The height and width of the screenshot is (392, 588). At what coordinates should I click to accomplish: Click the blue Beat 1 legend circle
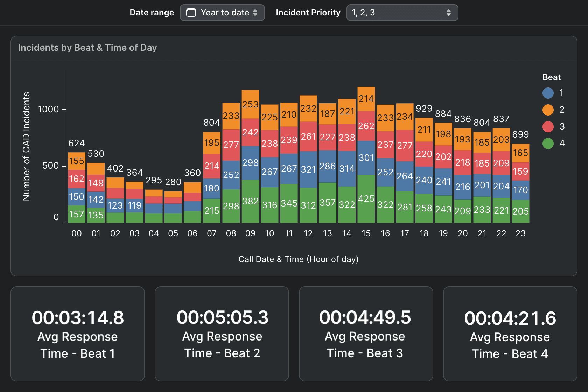(548, 93)
